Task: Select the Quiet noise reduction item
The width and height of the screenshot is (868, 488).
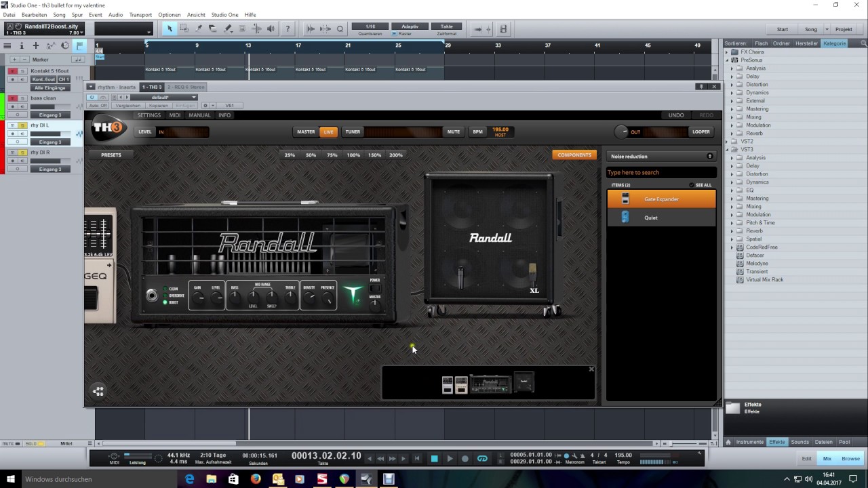Action: pyautogui.click(x=661, y=218)
